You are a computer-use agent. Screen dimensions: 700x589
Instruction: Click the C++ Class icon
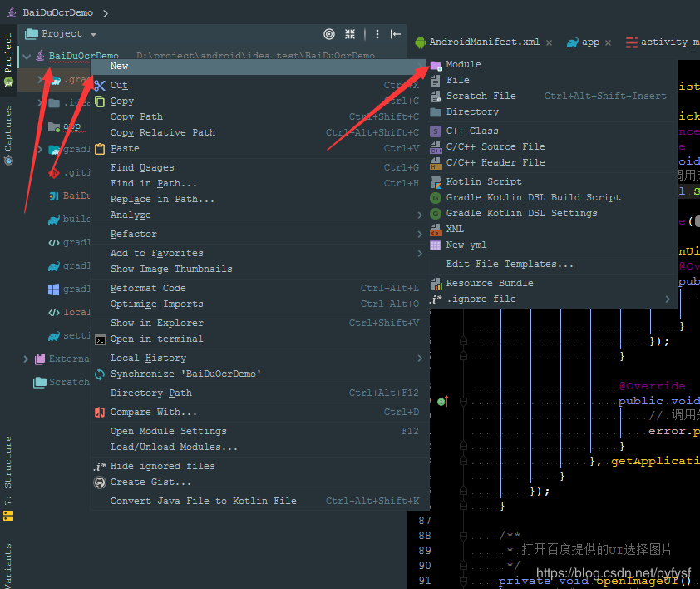pos(436,131)
